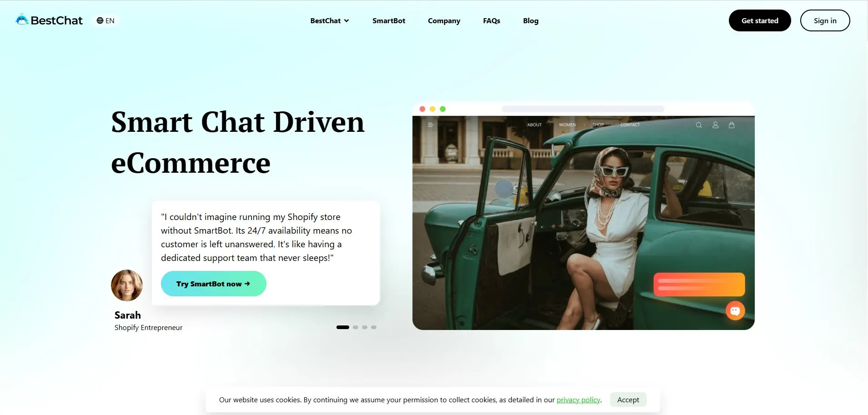Image resolution: width=868 pixels, height=415 pixels.
Task: Click the Sign in button
Action: coord(825,20)
